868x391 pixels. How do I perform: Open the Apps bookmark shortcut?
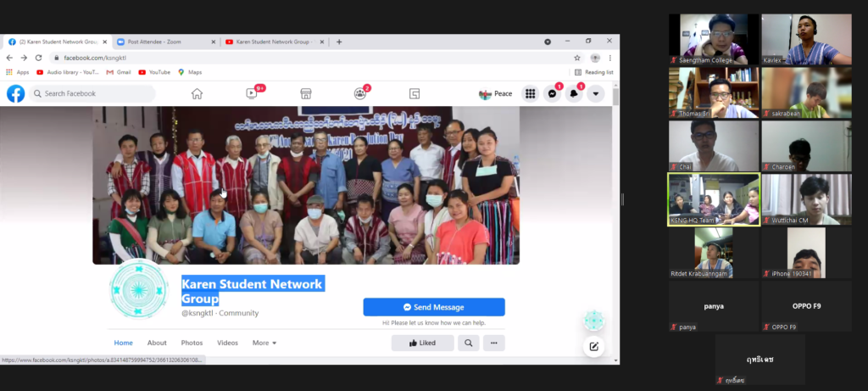coord(17,72)
